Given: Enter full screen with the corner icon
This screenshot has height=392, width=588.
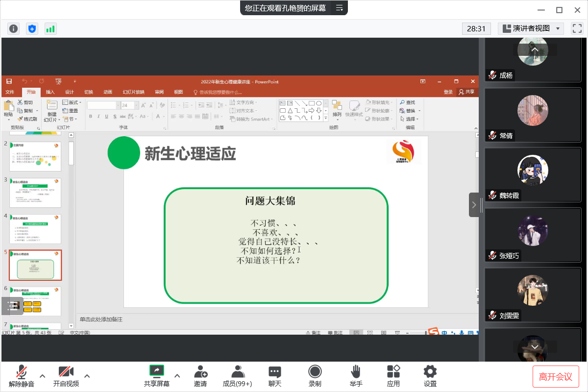Looking at the screenshot, I should (x=577, y=28).
